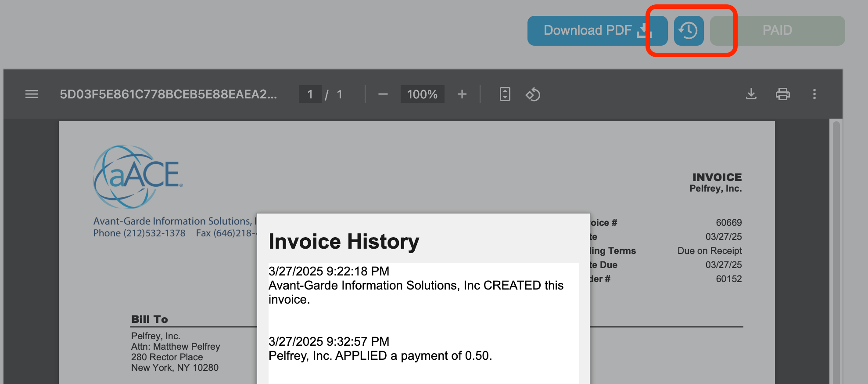The image size is (868, 384).
Task: Click the total page count 1
Action: point(339,94)
